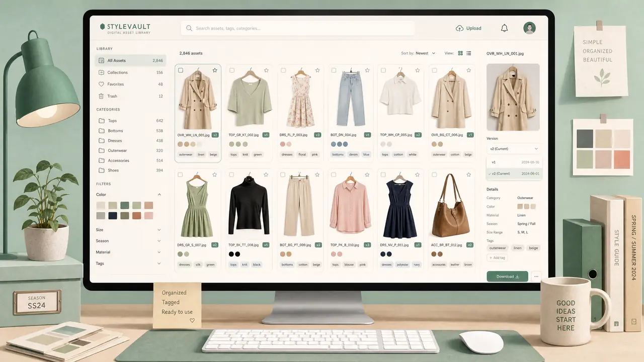Switch to list view
Image resolution: width=644 pixels, height=362 pixels.
pos(469,53)
